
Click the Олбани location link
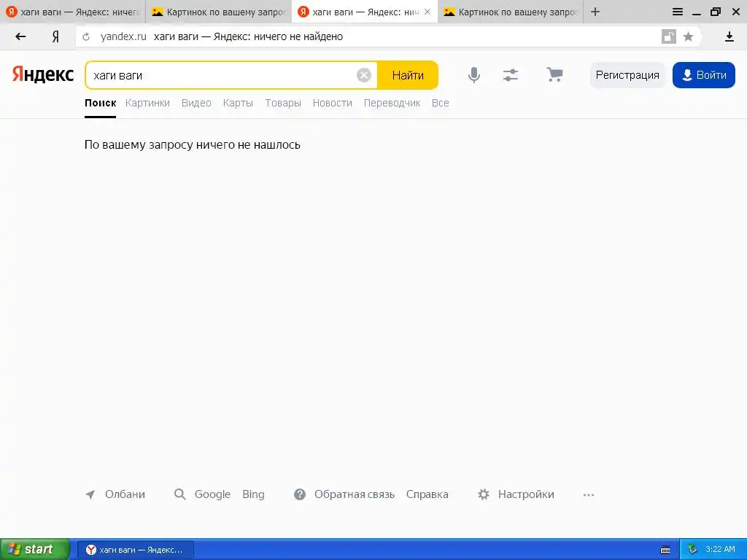coord(125,494)
